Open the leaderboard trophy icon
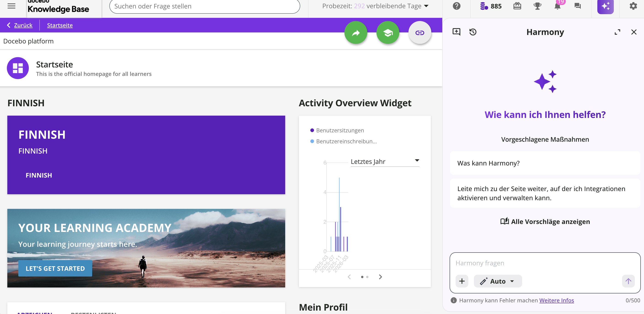The height and width of the screenshot is (314, 644). [537, 6]
